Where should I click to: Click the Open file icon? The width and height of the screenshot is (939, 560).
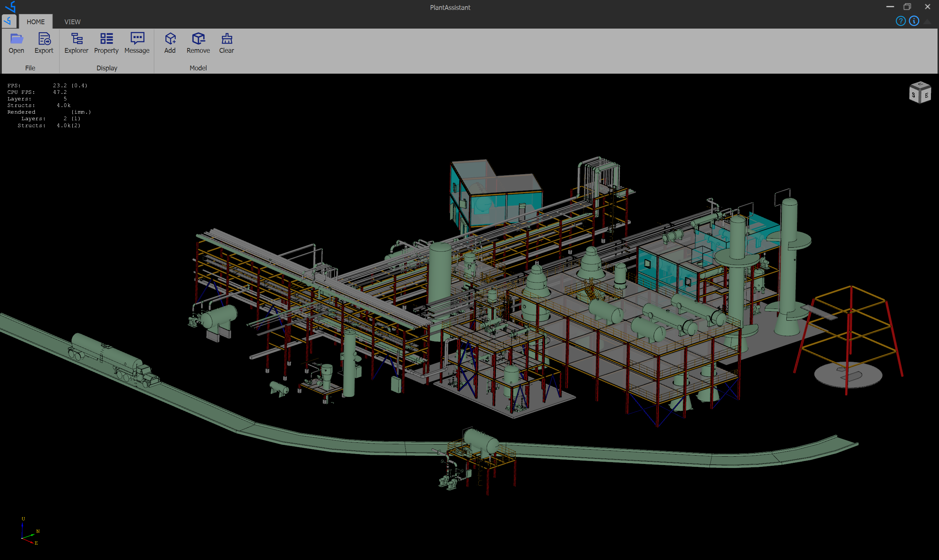[16, 39]
